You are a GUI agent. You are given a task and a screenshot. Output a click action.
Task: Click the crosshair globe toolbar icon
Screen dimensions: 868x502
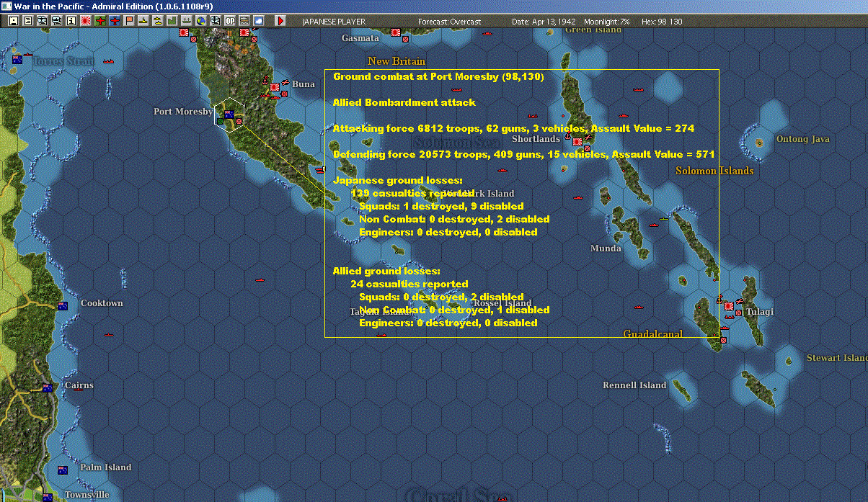[216, 21]
